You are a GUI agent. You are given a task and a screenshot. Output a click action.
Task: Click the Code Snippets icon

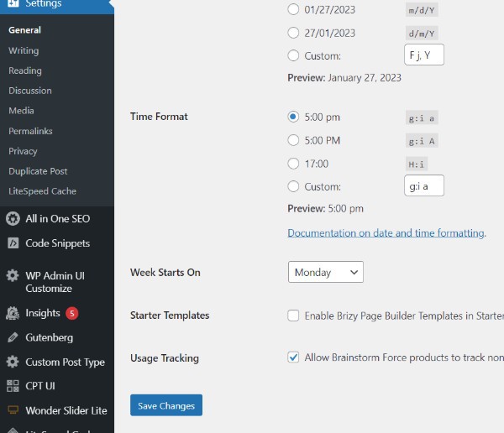[x=13, y=243]
